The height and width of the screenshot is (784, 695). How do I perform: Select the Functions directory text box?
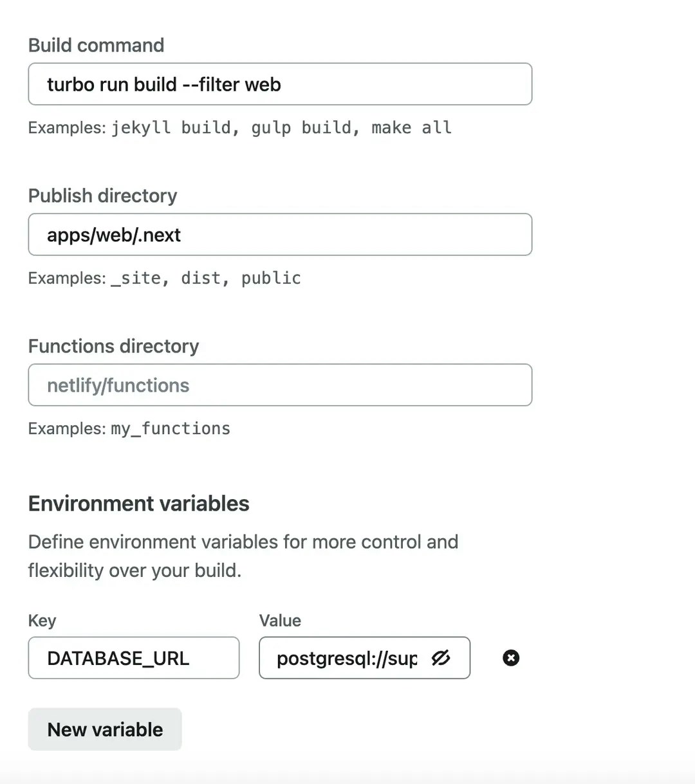pos(280,385)
